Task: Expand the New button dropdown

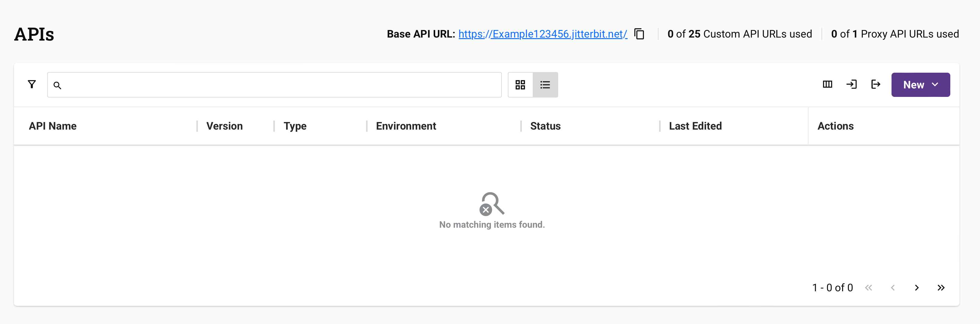Action: coord(935,84)
